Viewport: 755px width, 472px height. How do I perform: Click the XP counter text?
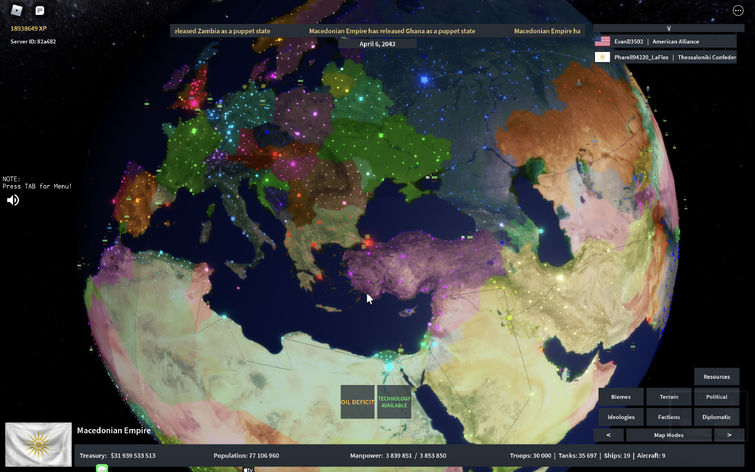click(x=29, y=28)
